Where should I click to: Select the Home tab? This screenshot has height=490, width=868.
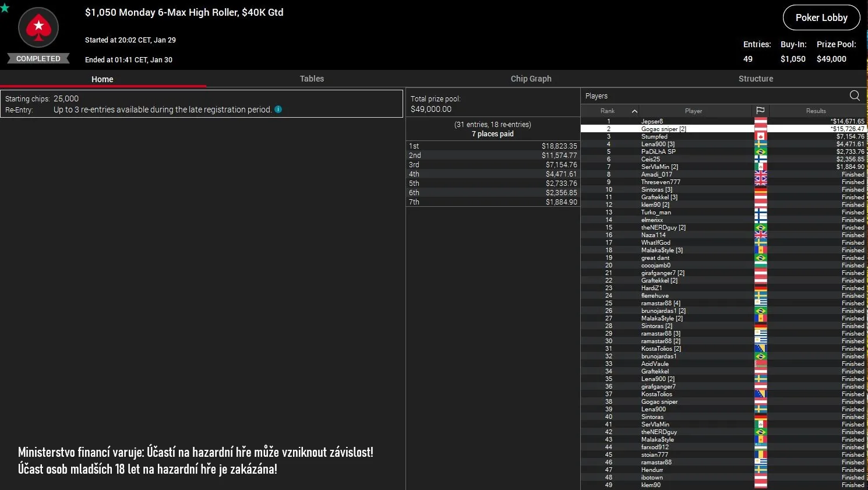tap(103, 79)
